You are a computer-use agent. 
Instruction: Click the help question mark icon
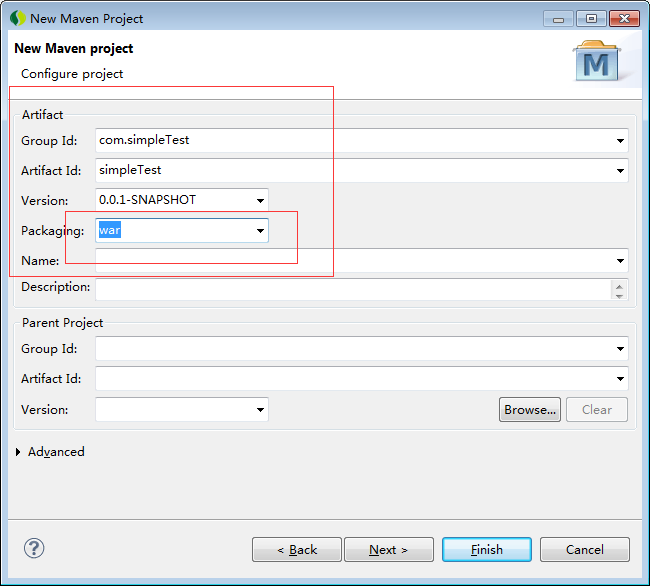(34, 548)
